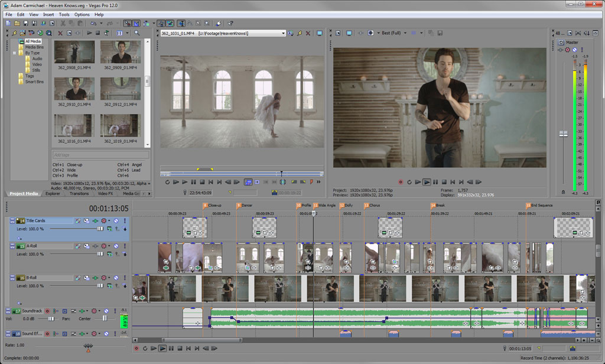Collapse the By Type folder tree
This screenshot has height=364, width=605.
click(x=15, y=53)
